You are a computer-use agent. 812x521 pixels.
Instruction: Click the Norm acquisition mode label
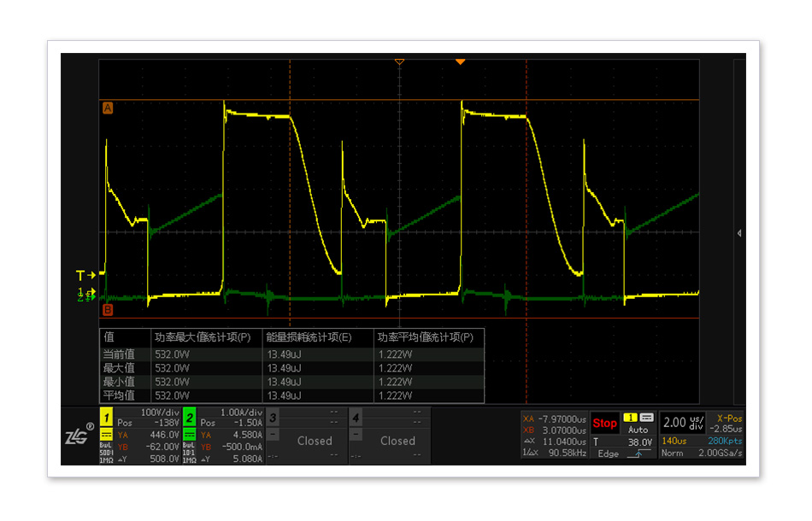[672, 453]
